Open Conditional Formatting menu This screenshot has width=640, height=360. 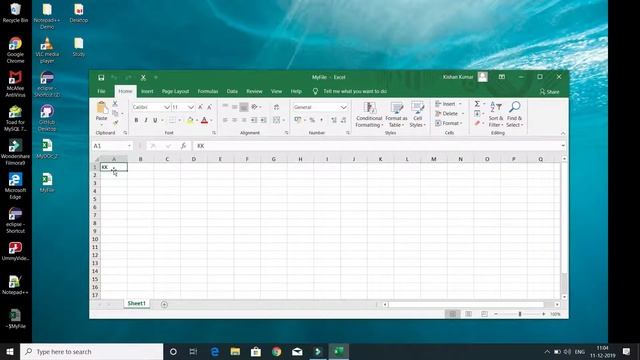click(x=369, y=115)
